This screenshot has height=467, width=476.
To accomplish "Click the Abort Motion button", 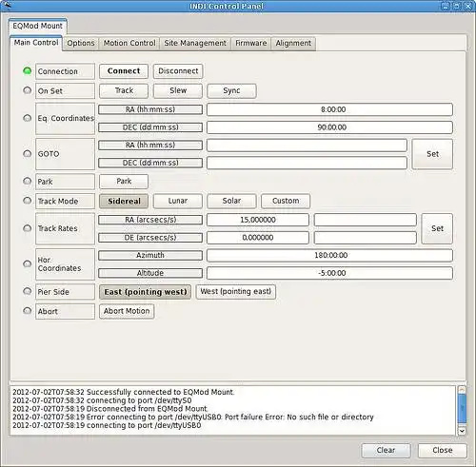I will pos(127,311).
